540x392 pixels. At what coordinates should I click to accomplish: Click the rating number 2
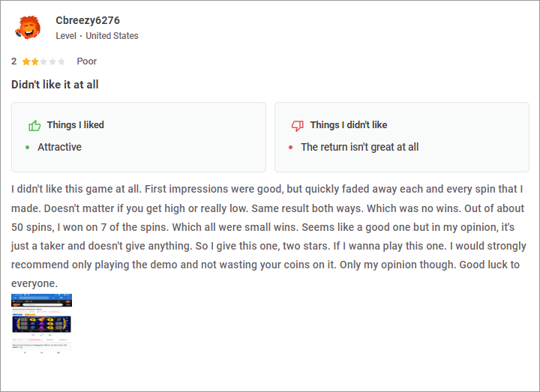14,61
